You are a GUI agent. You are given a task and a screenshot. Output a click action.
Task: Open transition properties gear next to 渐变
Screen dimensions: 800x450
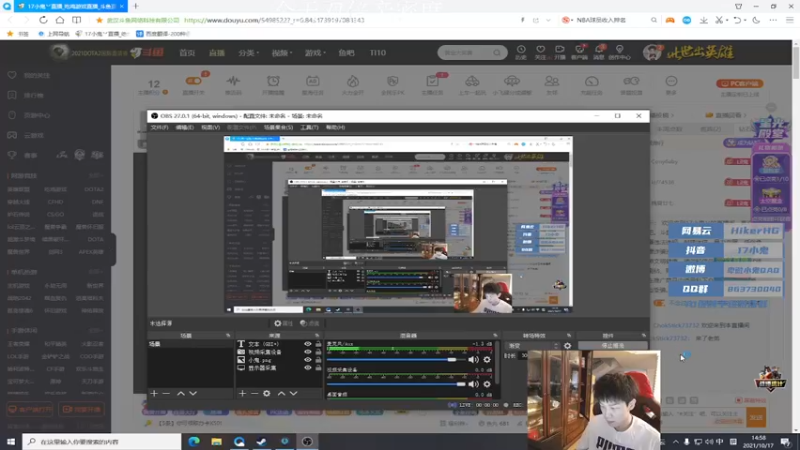(567, 345)
